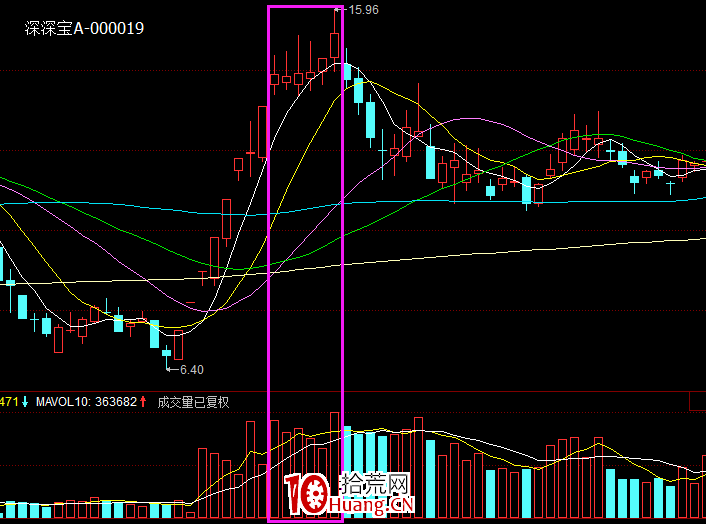Click the stock title 深深宝A-000019
This screenshot has height=524, width=706.
pyautogui.click(x=84, y=28)
